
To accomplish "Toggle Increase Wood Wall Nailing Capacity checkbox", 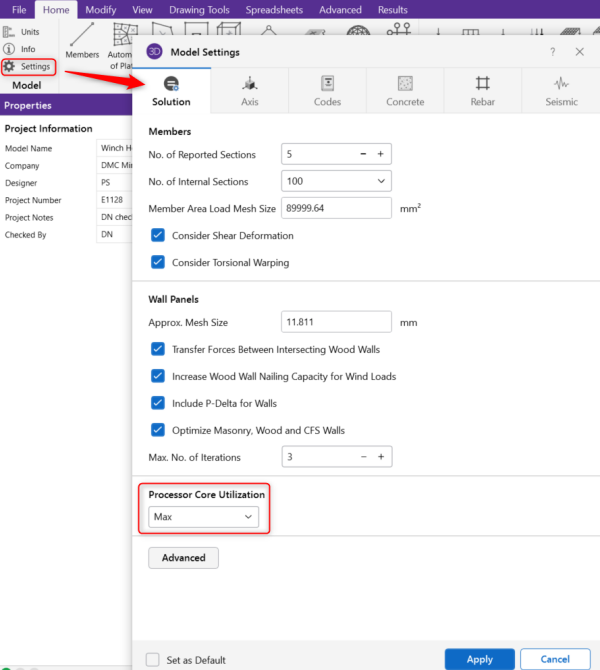I will coord(158,376).
